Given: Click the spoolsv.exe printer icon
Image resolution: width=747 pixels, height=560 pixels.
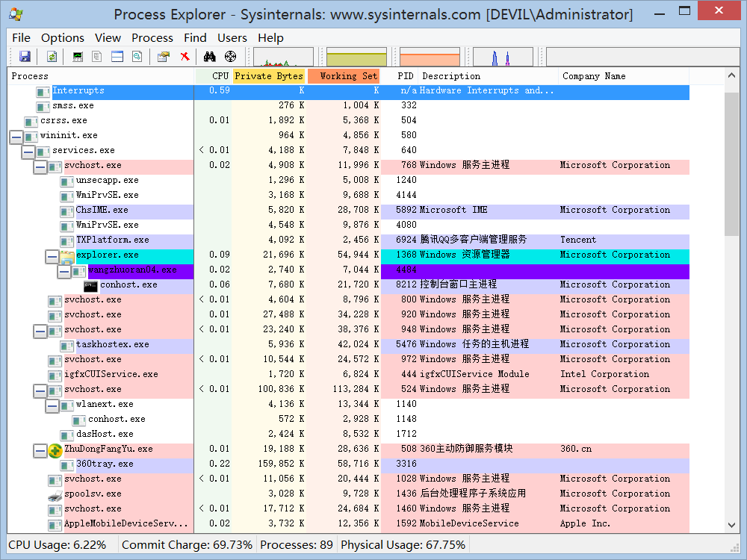Looking at the screenshot, I should pyautogui.click(x=55, y=495).
